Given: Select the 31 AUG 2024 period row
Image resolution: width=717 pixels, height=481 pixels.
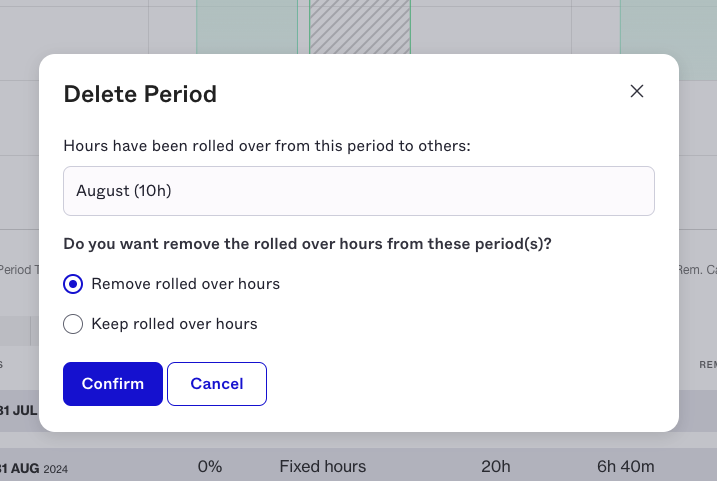Looking at the screenshot, I should click(x=358, y=465).
